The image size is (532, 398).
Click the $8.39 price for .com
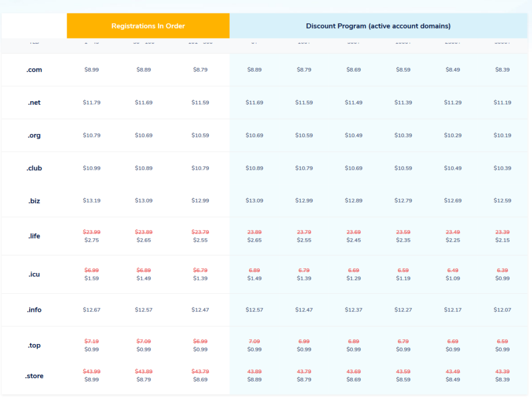pos(502,70)
